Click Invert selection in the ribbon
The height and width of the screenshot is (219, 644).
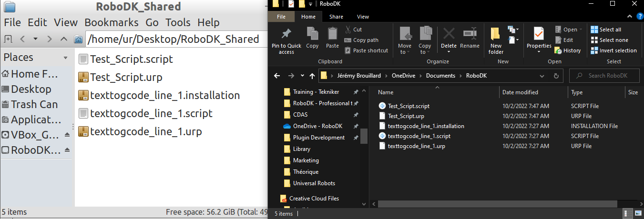click(x=613, y=50)
